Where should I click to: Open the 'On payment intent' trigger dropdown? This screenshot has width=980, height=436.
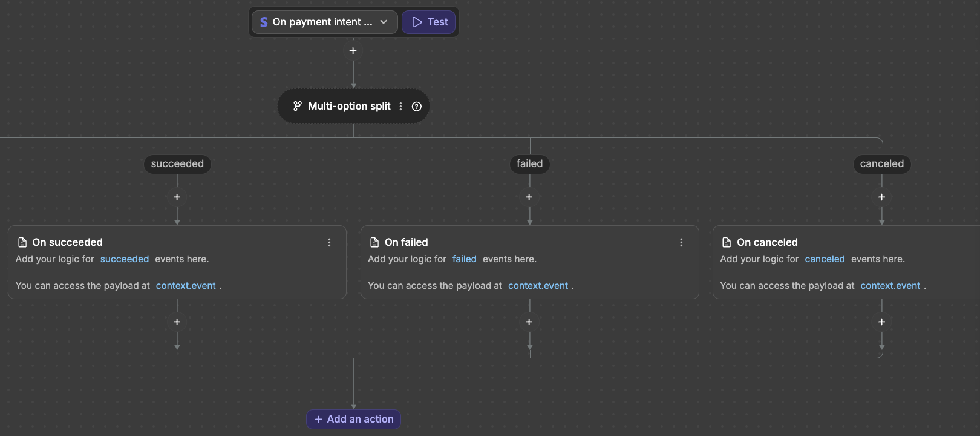[x=325, y=22]
